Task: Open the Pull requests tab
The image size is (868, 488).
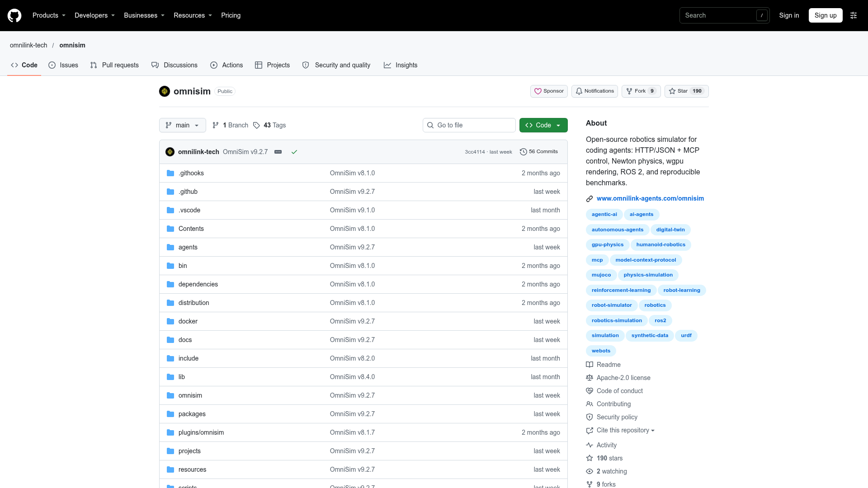Action: tap(114, 65)
